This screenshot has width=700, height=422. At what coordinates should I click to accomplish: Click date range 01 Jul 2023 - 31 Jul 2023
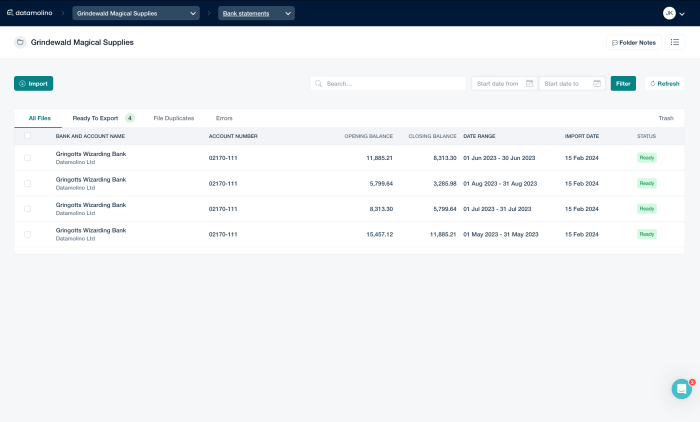[x=497, y=209]
